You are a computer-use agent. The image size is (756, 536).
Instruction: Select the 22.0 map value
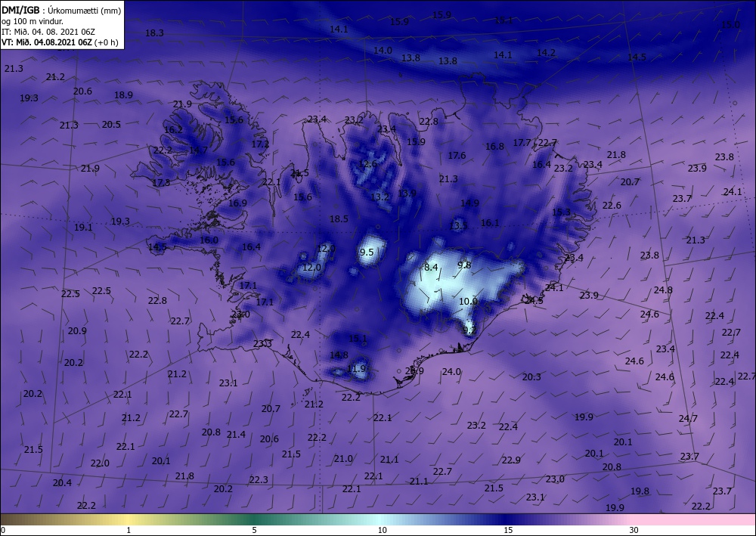[x=100, y=463]
